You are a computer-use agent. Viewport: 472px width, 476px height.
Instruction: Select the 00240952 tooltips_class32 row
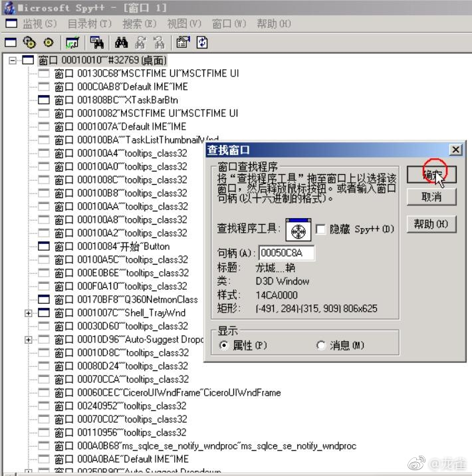pos(120,406)
